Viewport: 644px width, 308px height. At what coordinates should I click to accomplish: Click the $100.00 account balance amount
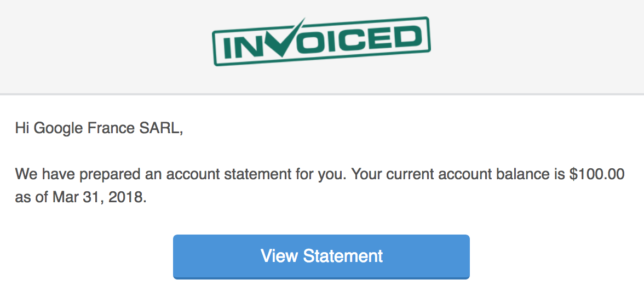coord(597,174)
